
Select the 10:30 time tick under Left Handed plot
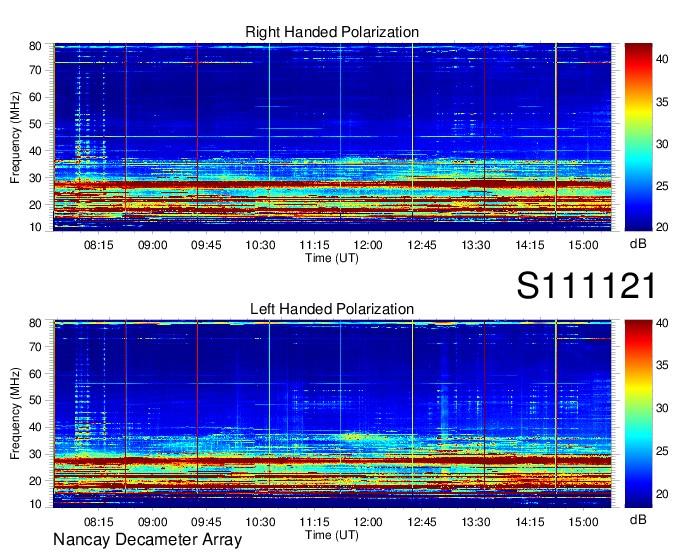260,522
